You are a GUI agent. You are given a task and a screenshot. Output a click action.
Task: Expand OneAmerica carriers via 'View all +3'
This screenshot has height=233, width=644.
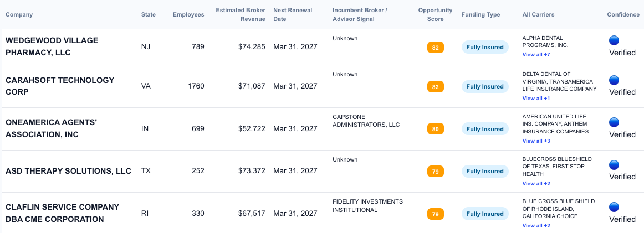coord(536,141)
